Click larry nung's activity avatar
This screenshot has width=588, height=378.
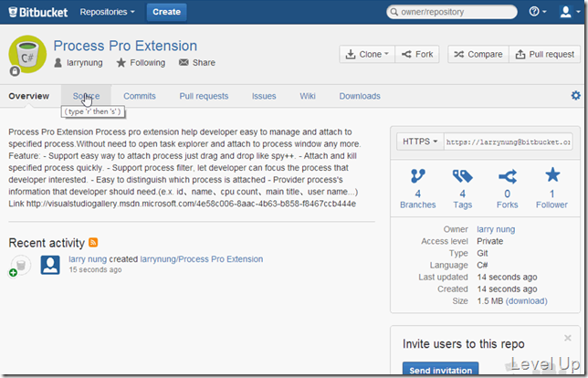pyautogui.click(x=50, y=265)
